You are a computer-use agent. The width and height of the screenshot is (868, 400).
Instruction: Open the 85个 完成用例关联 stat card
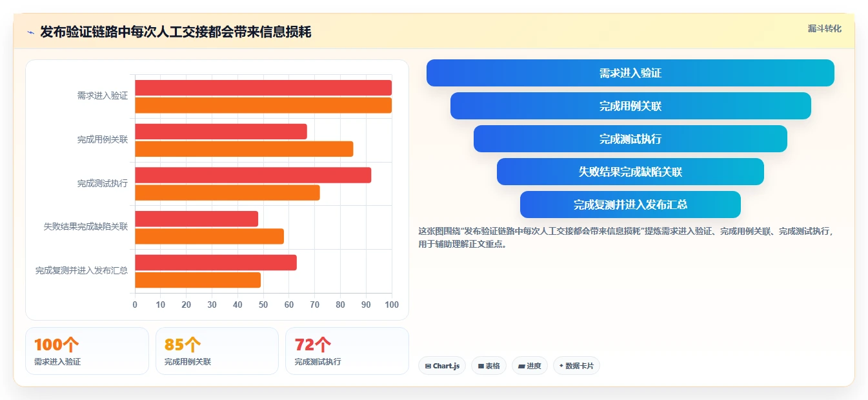click(x=217, y=351)
